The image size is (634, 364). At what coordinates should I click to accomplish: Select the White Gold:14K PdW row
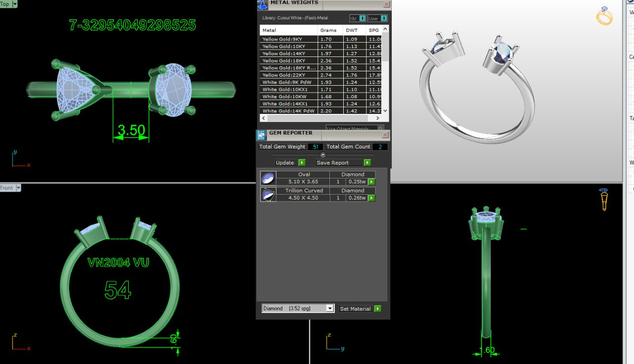tap(320, 111)
